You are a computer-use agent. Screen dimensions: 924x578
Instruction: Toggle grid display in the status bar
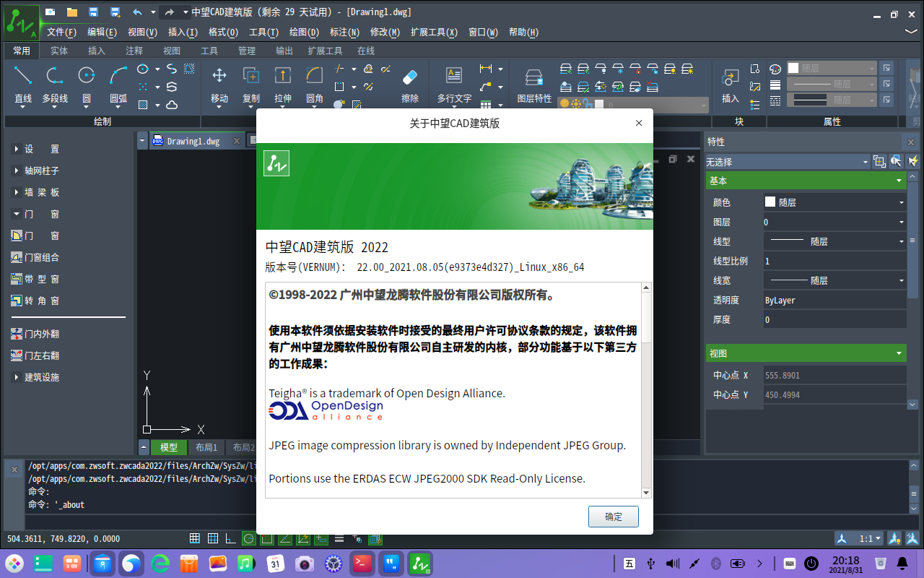tap(213, 538)
